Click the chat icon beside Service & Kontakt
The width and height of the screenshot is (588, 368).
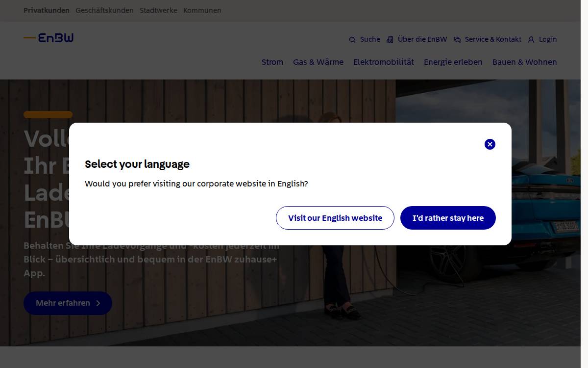[457, 40]
